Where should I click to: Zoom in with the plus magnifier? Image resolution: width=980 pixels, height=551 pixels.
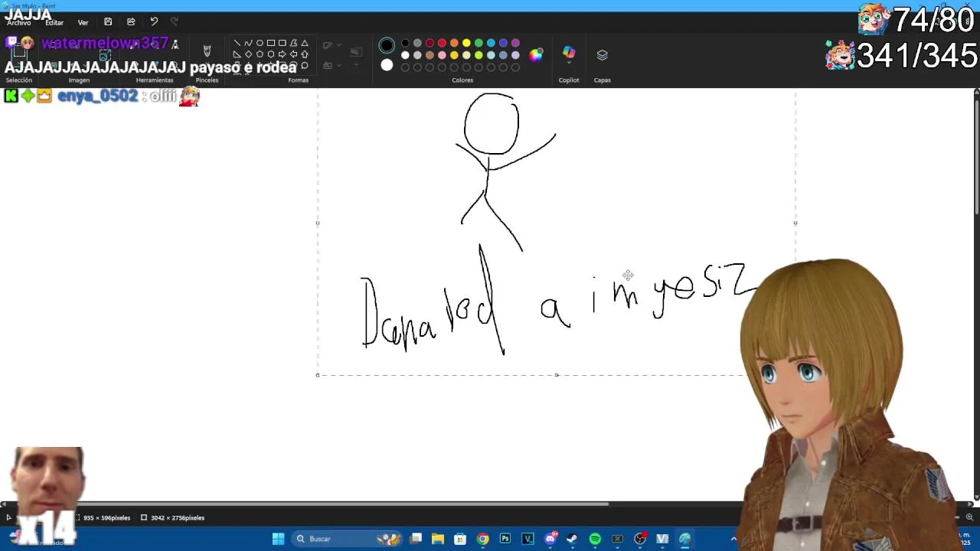pyautogui.click(x=969, y=517)
